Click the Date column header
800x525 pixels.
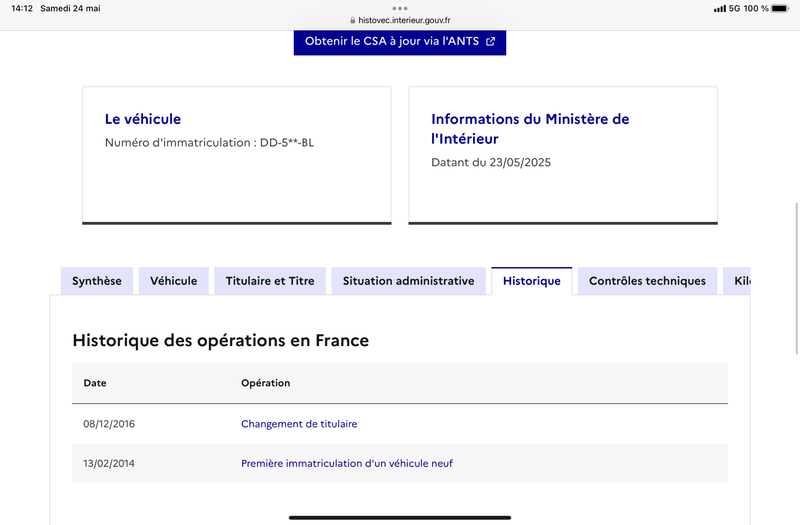95,383
